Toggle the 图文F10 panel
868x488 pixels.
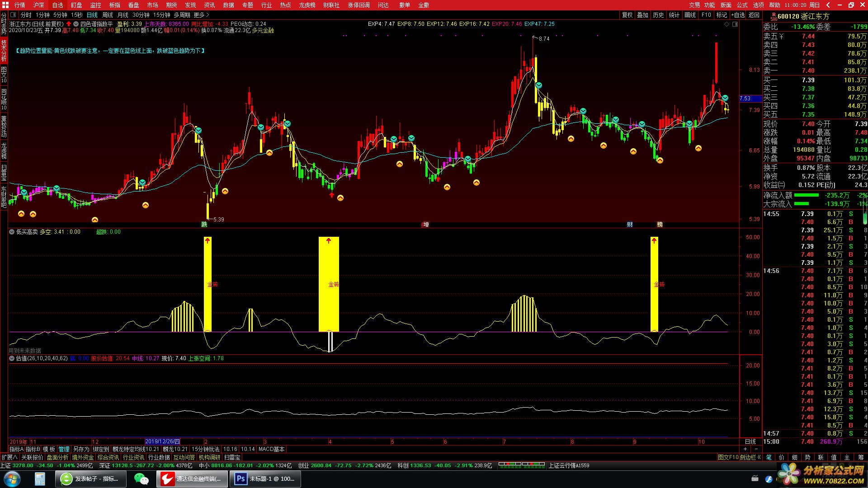click(728, 457)
